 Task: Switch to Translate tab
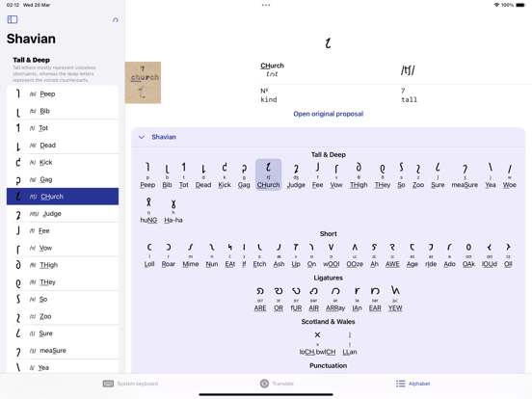[277, 384]
